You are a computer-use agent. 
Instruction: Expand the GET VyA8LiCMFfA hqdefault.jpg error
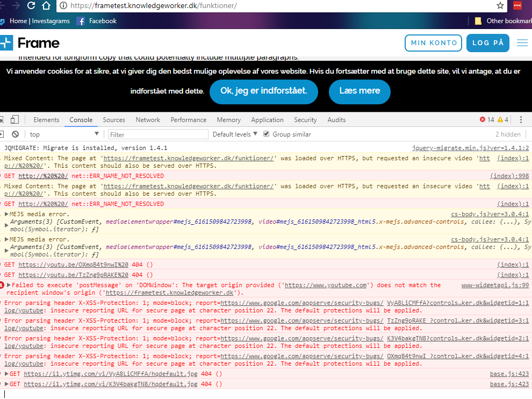6,374
